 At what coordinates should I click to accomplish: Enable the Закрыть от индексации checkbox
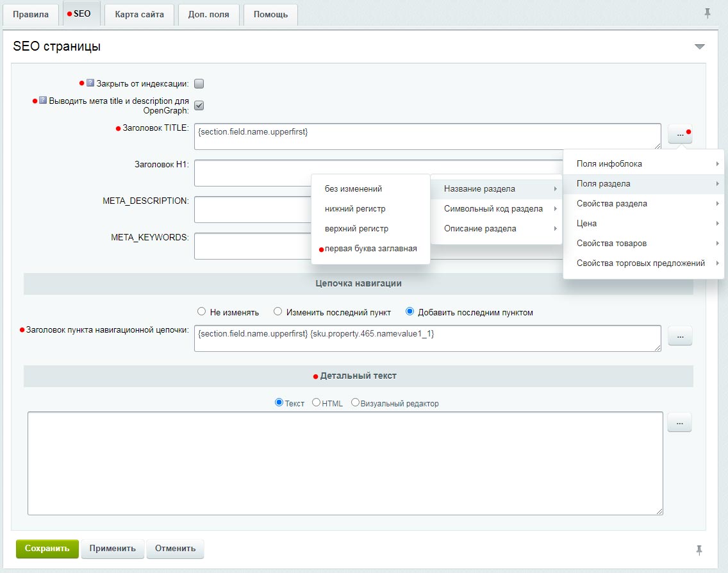pyautogui.click(x=199, y=82)
